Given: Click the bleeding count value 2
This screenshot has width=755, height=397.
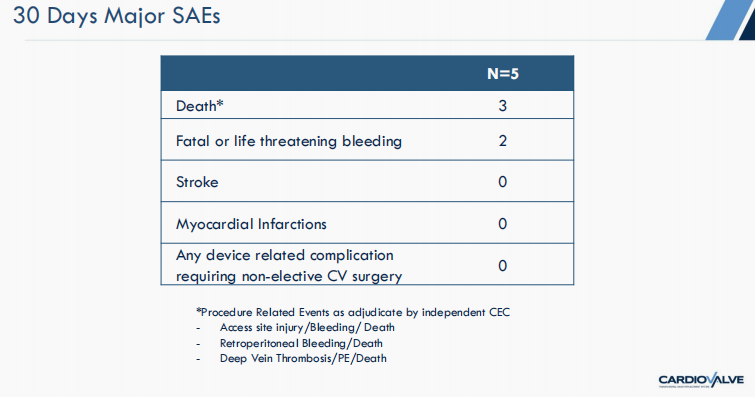Looking at the screenshot, I should pos(503,141).
